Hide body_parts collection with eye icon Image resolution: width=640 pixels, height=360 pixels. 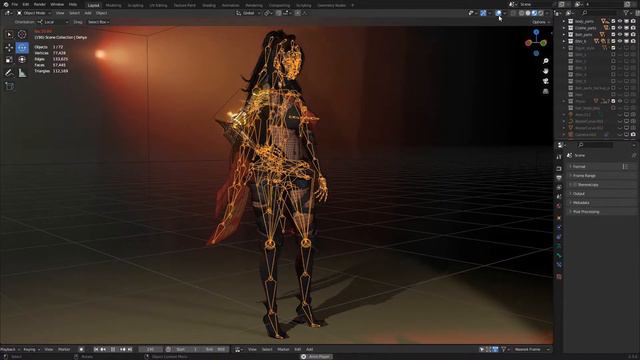[x=620, y=21]
